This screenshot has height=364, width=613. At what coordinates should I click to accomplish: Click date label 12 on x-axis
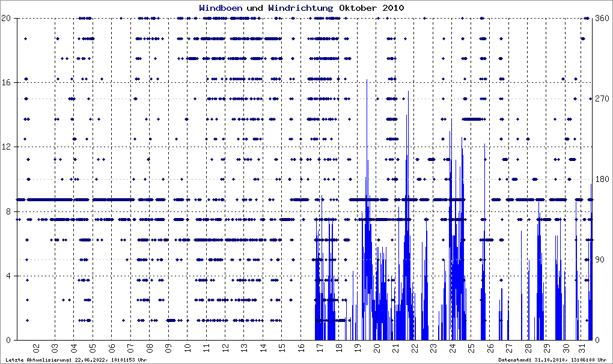pyautogui.click(x=225, y=348)
